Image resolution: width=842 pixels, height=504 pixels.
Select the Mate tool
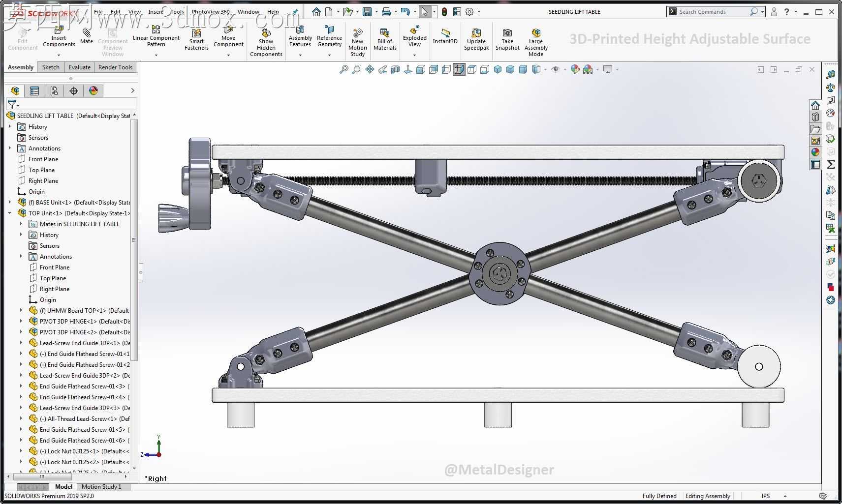click(x=87, y=36)
